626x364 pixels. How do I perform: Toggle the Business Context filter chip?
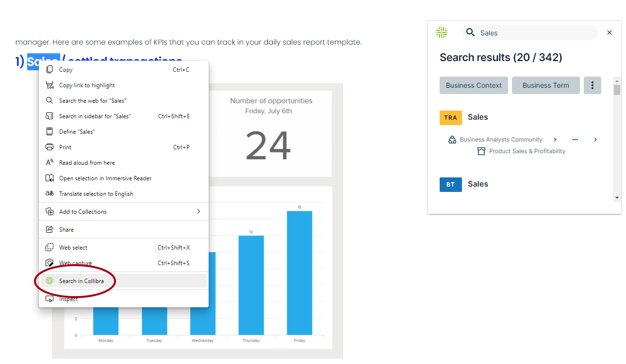coord(474,85)
